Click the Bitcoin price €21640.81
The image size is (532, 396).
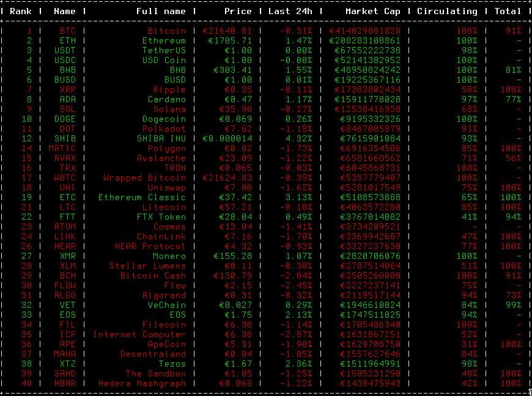[227, 31]
